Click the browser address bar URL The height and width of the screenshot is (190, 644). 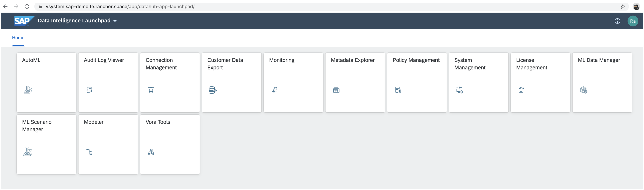point(120,7)
